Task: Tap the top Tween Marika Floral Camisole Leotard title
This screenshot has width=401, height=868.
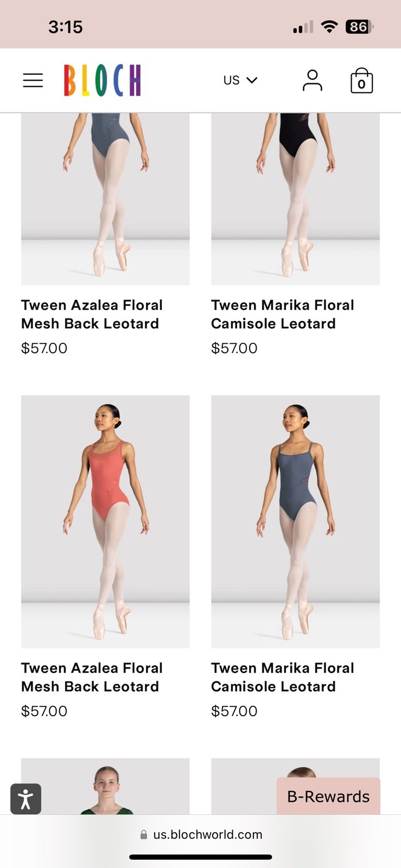Action: 282,314
